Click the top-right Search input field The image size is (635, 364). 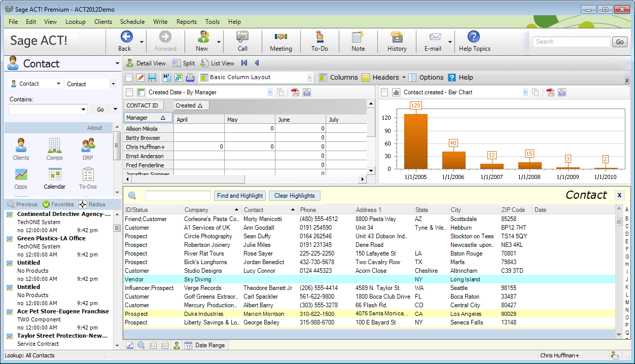coord(571,42)
